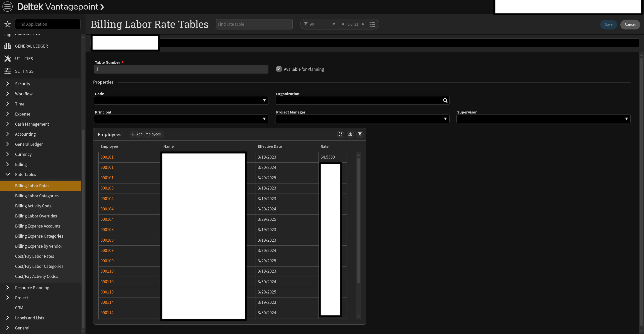Click the Find rate table search field
The image size is (644, 334).
pos(254,24)
